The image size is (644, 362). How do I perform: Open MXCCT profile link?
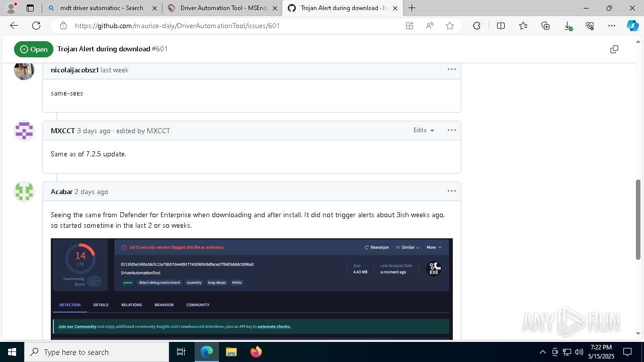pos(63,131)
